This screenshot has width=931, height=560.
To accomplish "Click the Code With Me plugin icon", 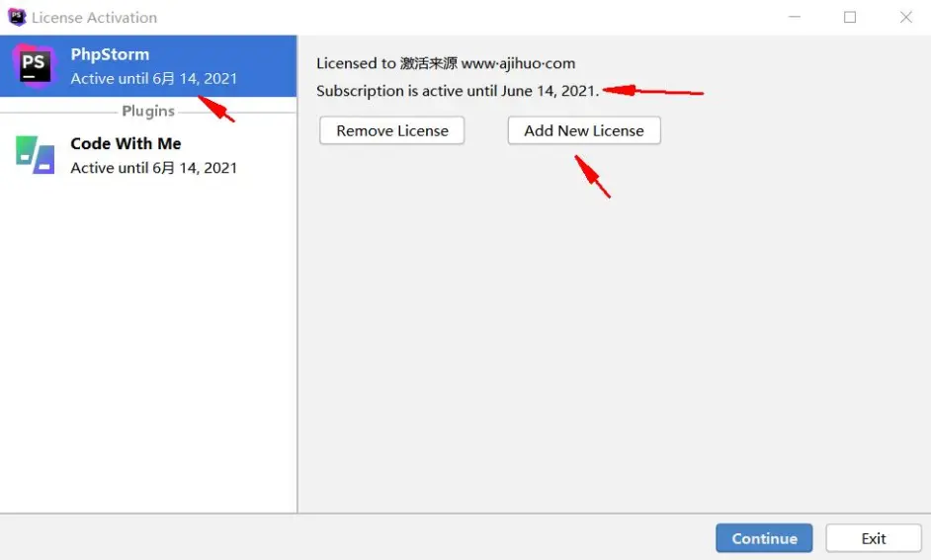I will (x=35, y=155).
